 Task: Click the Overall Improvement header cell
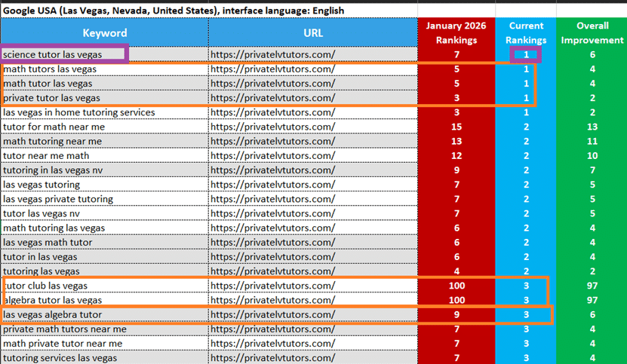(592, 32)
